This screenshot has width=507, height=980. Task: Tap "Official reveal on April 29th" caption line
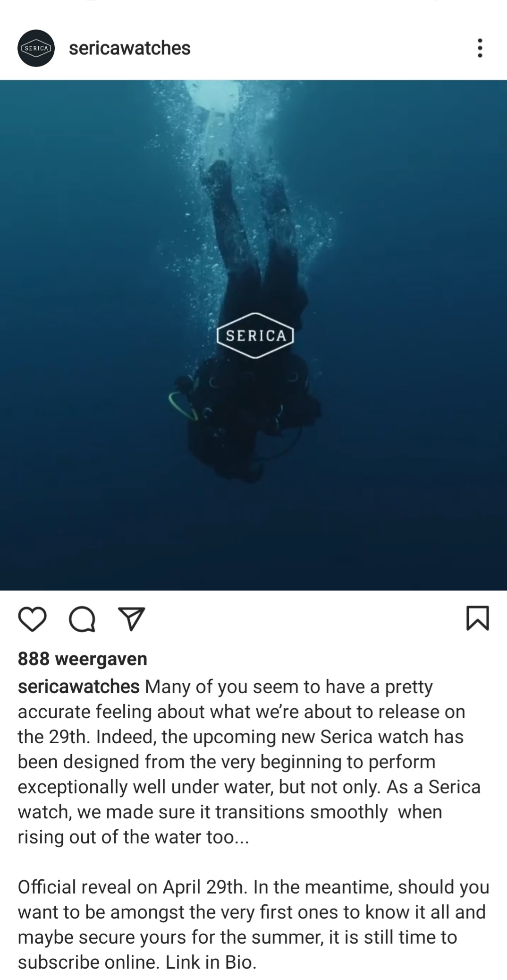[x=132, y=887]
